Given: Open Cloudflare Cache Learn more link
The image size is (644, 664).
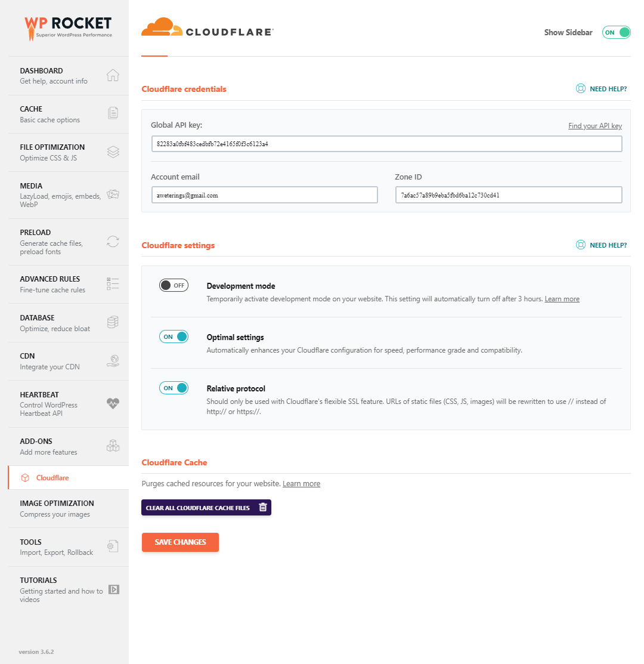Looking at the screenshot, I should tap(301, 484).
